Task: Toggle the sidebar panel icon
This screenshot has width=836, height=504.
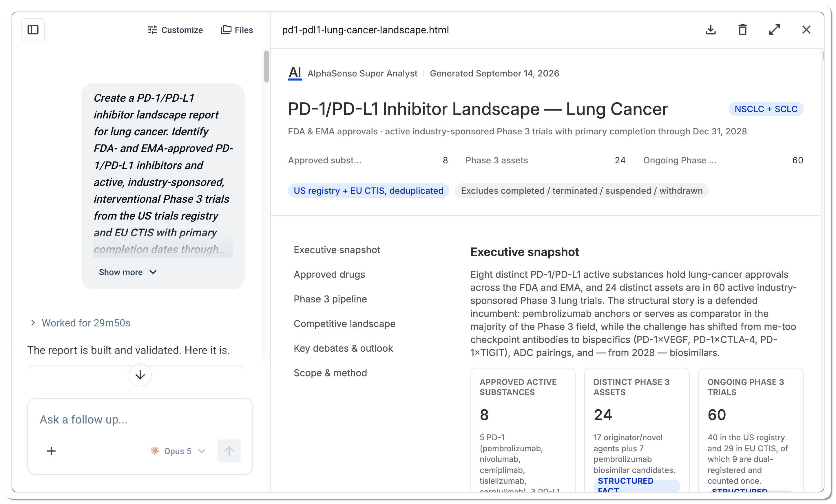Action: click(33, 30)
